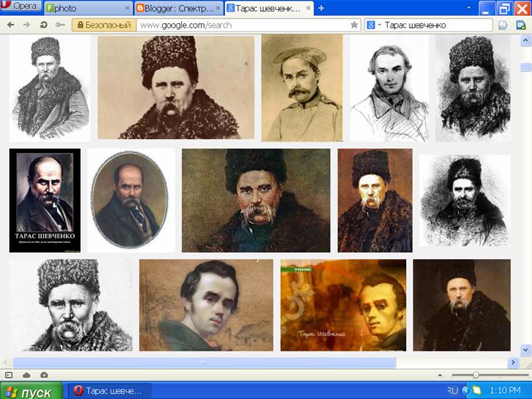Toggle Opera Turbo gauge icon
Screen dimensions: 532x399
pyautogui.click(x=44, y=375)
